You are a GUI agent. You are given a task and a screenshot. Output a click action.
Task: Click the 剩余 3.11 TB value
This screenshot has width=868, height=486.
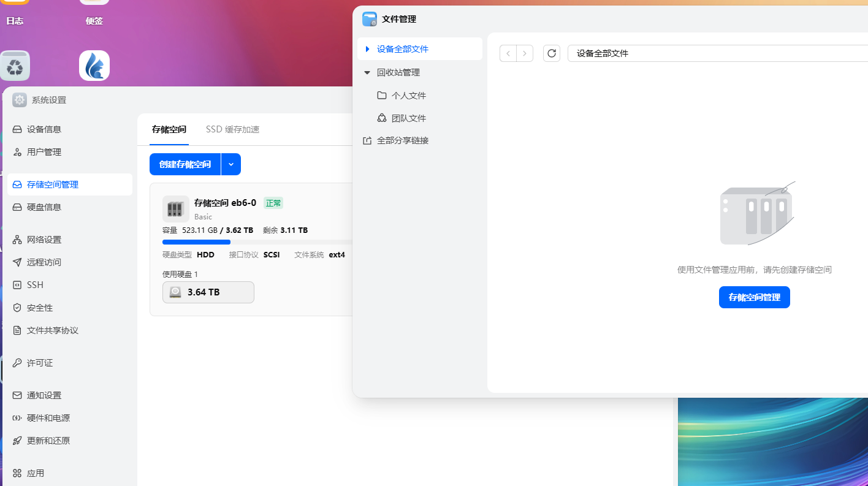286,230
